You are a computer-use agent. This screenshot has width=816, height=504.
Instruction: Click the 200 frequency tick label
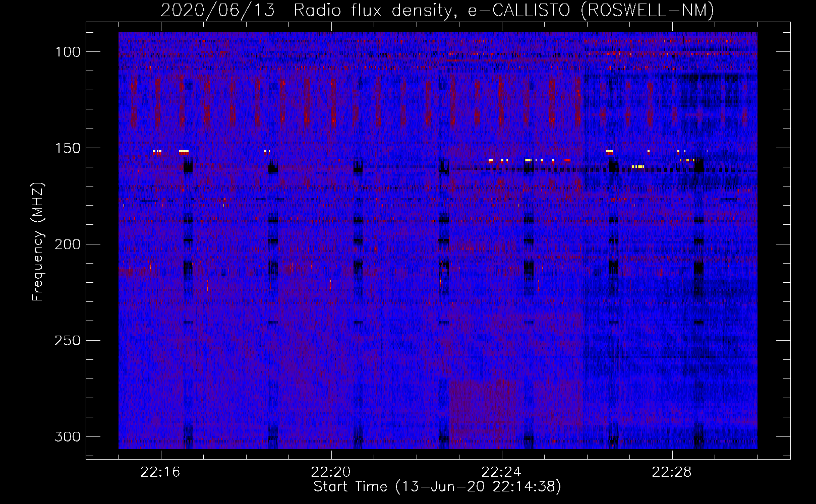(x=68, y=244)
